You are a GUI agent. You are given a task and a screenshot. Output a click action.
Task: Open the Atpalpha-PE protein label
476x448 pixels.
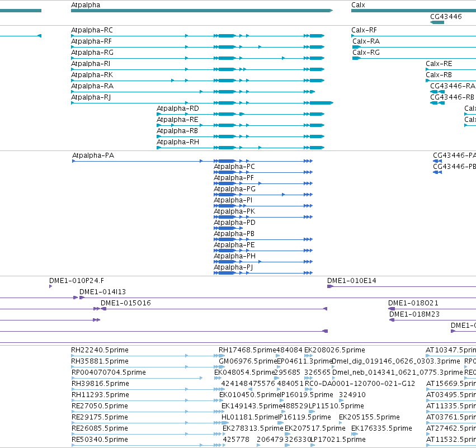[x=234, y=245]
